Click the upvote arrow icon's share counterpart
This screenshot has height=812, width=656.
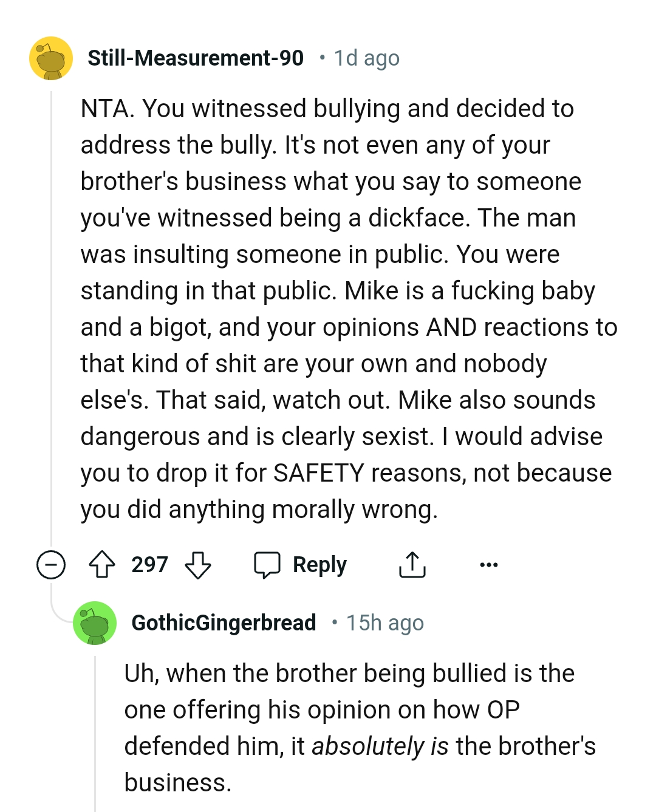coord(412,564)
